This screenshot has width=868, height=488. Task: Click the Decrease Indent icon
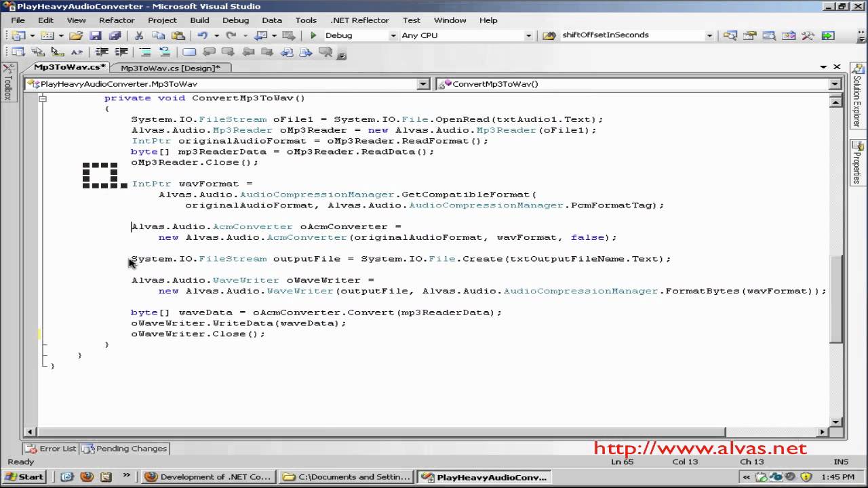(102, 52)
